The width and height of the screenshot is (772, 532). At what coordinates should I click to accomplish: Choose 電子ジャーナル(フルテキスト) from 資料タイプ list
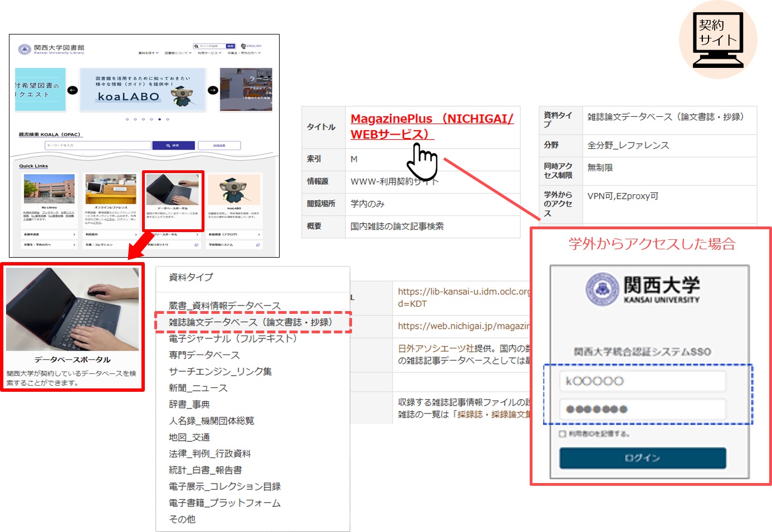click(x=233, y=338)
